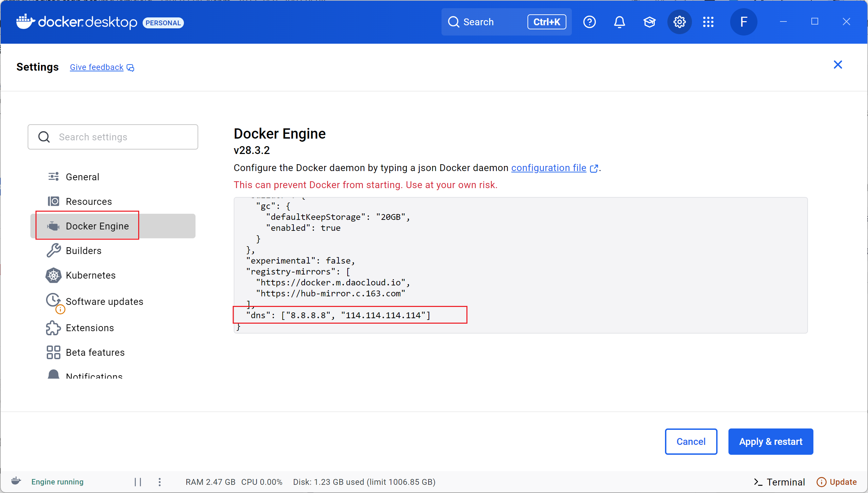The height and width of the screenshot is (493, 868).
Task: Click the Docker Engine page heading
Action: click(x=280, y=133)
